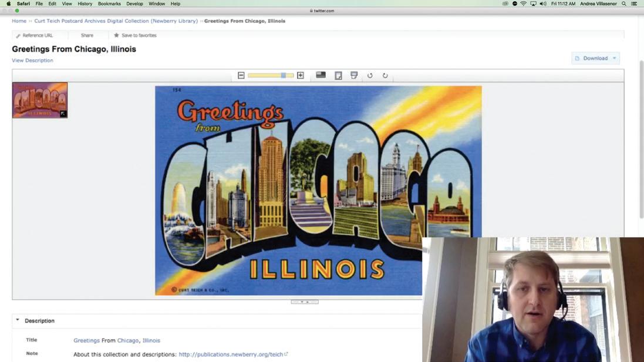Open the Apple menu
Screen dimensions: 644x362
8,4
